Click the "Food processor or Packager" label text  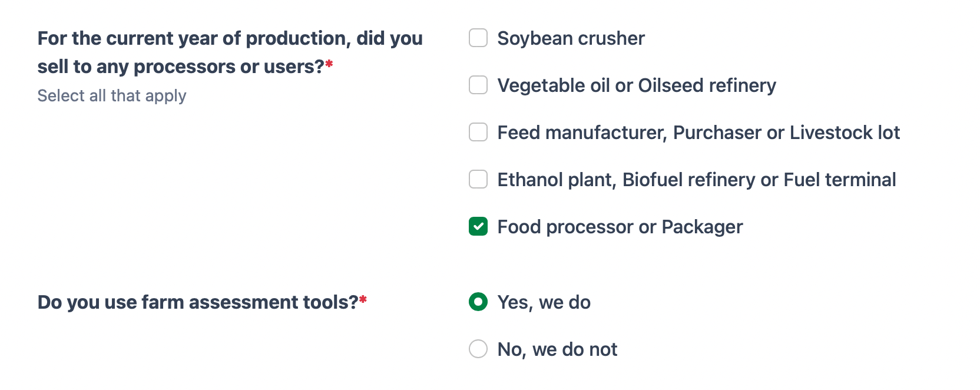[x=620, y=227]
